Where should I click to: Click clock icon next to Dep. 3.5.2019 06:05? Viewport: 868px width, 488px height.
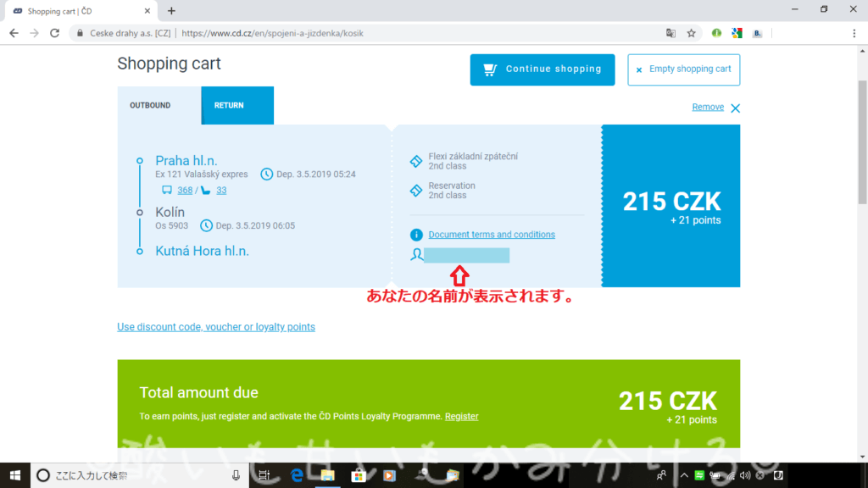click(x=206, y=225)
